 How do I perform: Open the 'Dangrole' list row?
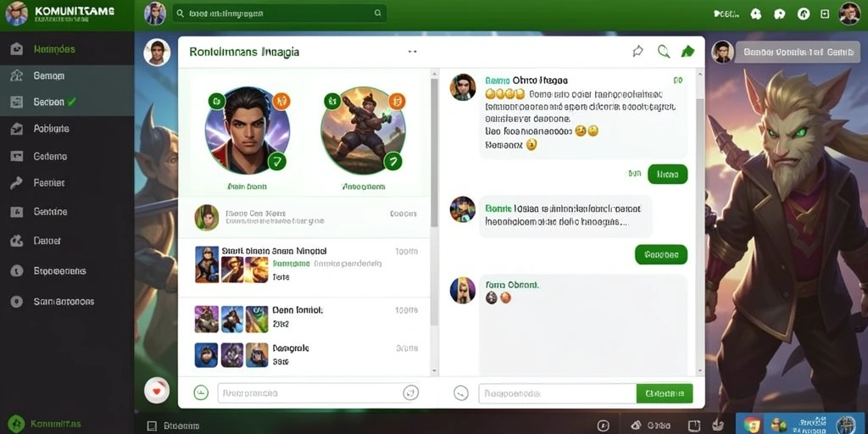304,355
